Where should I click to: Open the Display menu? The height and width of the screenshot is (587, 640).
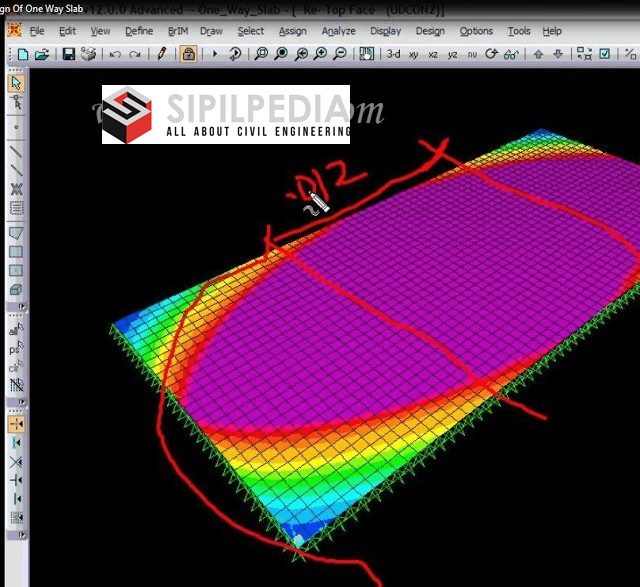[x=385, y=31]
